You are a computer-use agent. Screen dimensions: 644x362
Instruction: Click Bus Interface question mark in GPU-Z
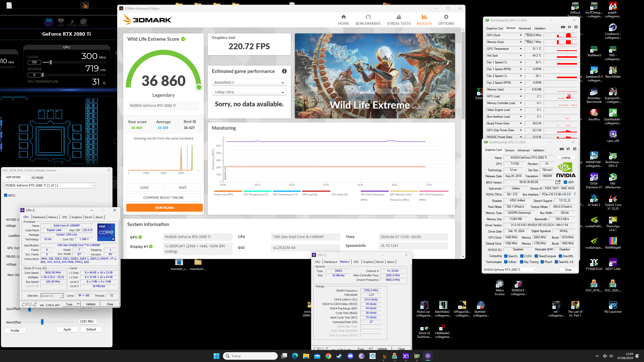tap(575, 194)
